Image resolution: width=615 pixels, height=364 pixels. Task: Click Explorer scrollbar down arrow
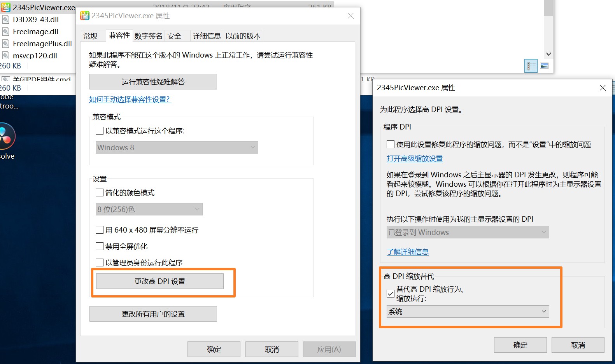point(548,54)
